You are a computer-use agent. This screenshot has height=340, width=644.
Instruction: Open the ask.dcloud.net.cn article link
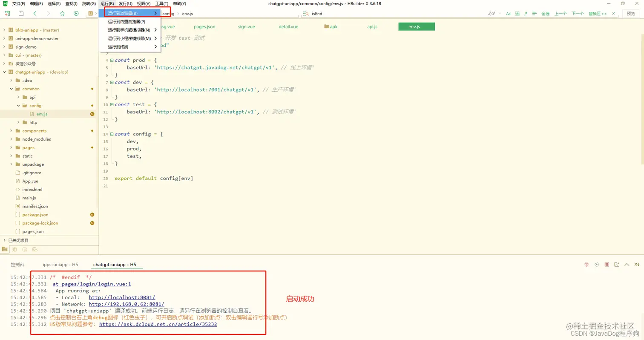click(x=158, y=324)
